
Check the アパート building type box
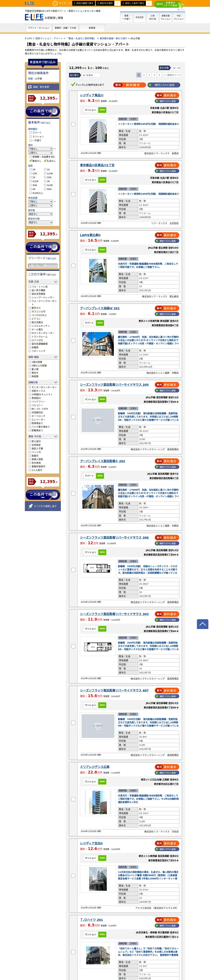tap(30, 133)
